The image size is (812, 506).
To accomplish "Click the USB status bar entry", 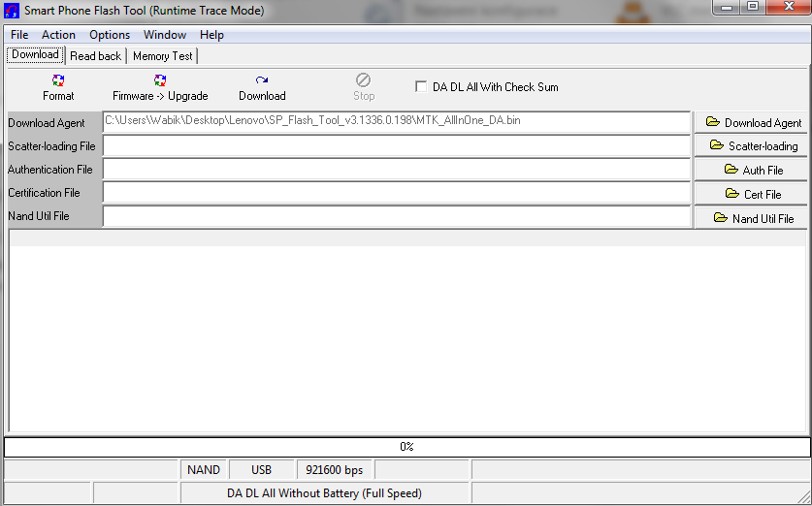I will point(262,470).
